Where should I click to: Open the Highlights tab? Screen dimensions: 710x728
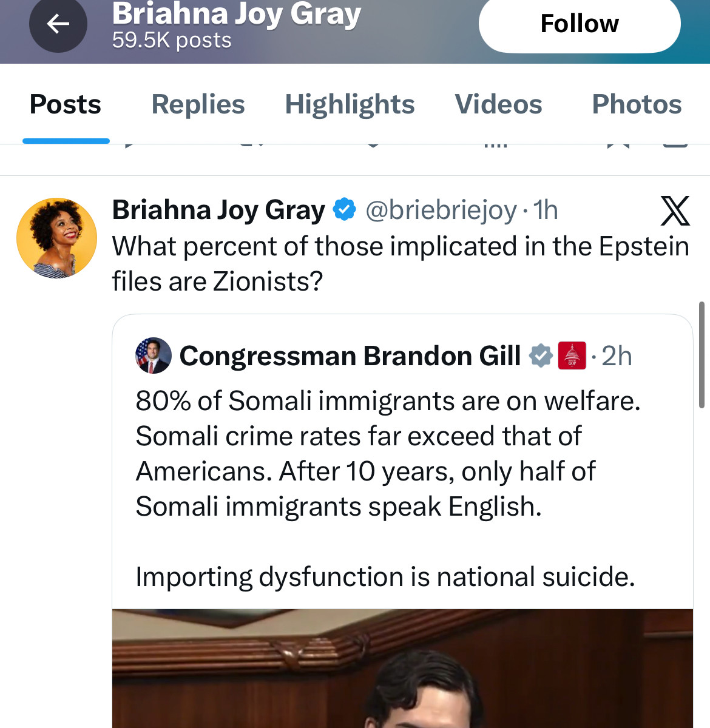[350, 104]
